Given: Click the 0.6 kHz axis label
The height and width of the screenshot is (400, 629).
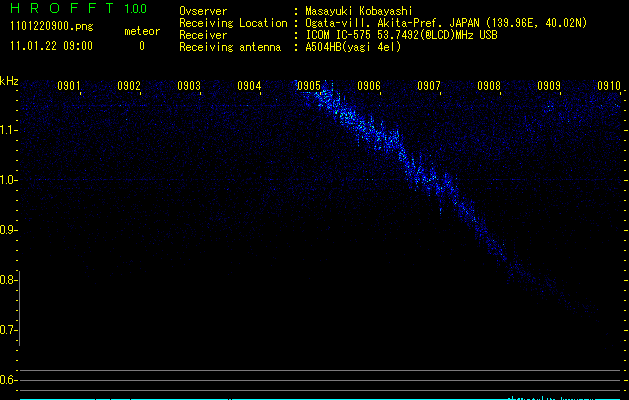Looking at the screenshot, I should click(7, 380).
